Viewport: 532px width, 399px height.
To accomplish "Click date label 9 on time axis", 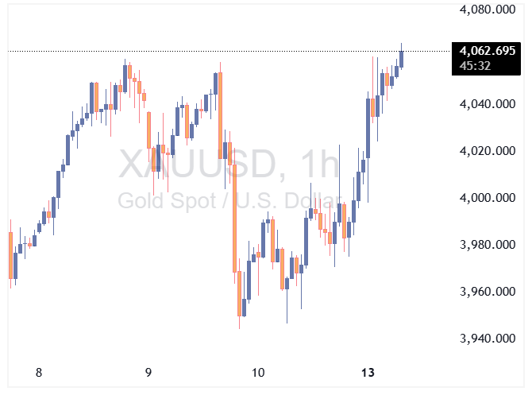I will (148, 372).
